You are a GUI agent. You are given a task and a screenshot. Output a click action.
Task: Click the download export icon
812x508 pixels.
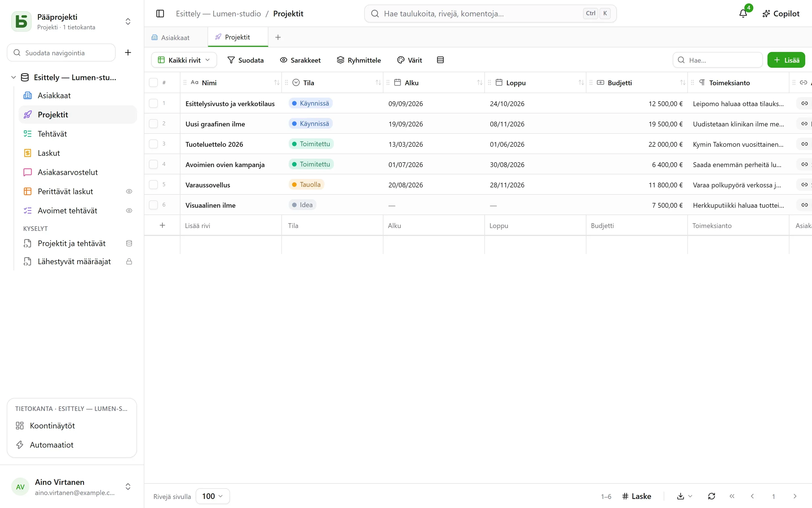680,496
